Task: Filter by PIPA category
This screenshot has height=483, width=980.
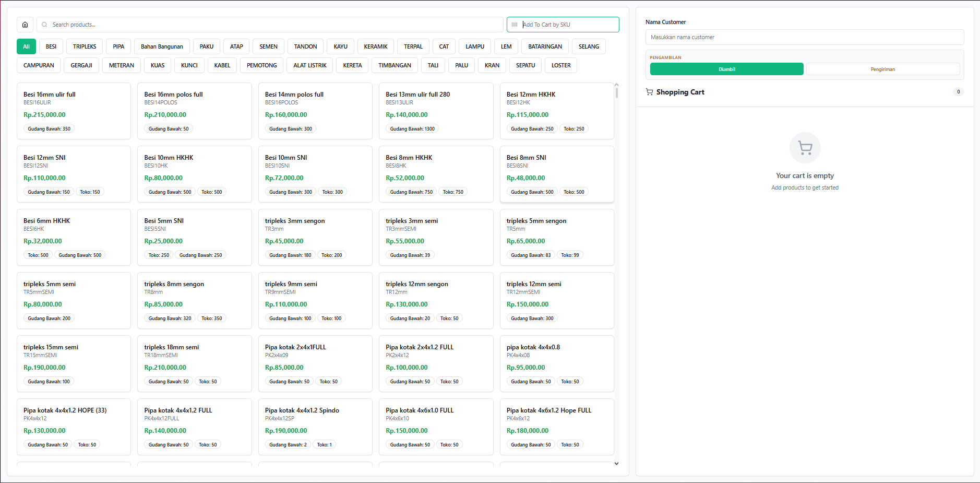Action: click(118, 46)
